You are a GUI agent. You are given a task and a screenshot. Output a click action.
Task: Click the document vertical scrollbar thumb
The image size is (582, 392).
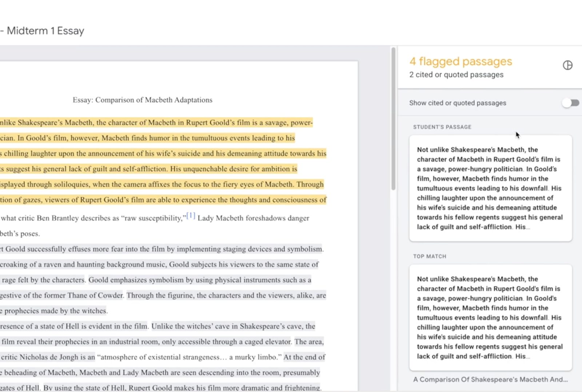click(393, 118)
